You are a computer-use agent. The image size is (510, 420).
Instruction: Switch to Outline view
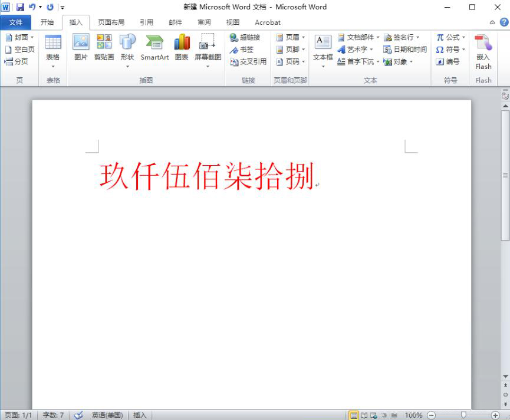[384, 415]
